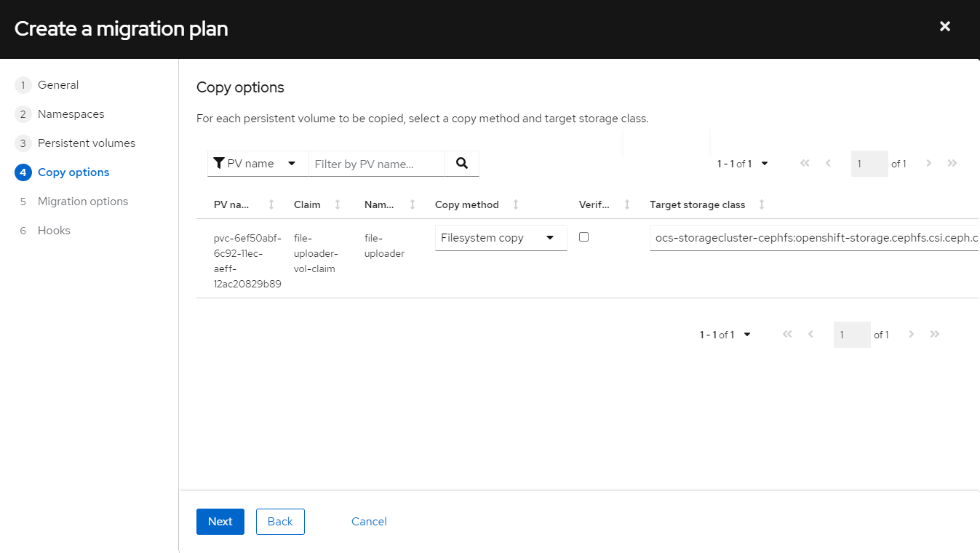Go to next page in bottom pagination
Screen dimensions: 980x553
point(911,334)
